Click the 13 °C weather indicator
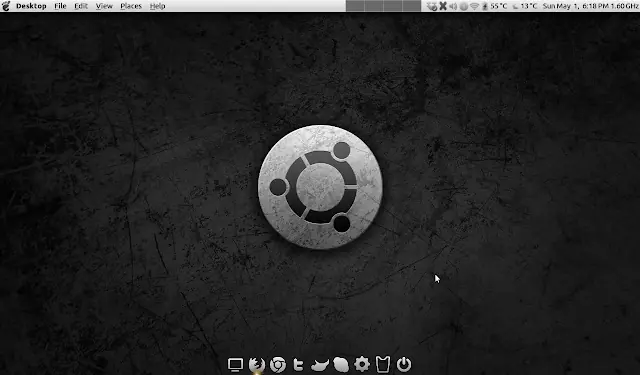Viewport: 640px width, 375px height. 525,6
